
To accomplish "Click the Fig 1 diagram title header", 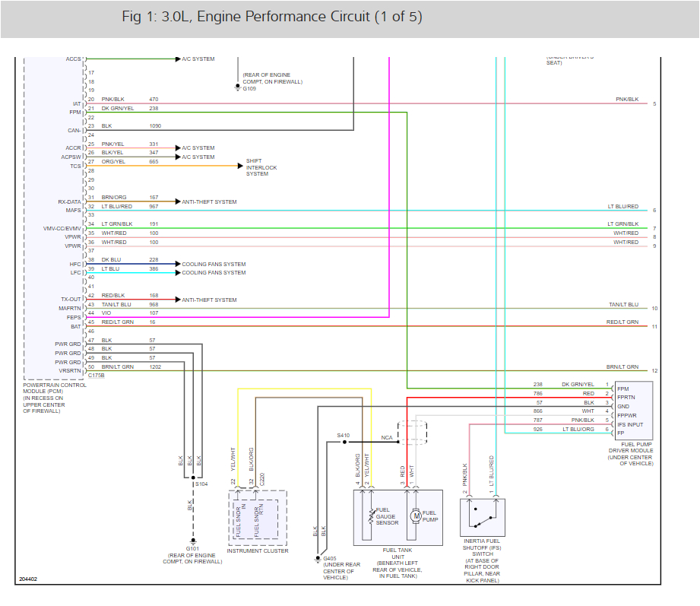I will 270,16.
